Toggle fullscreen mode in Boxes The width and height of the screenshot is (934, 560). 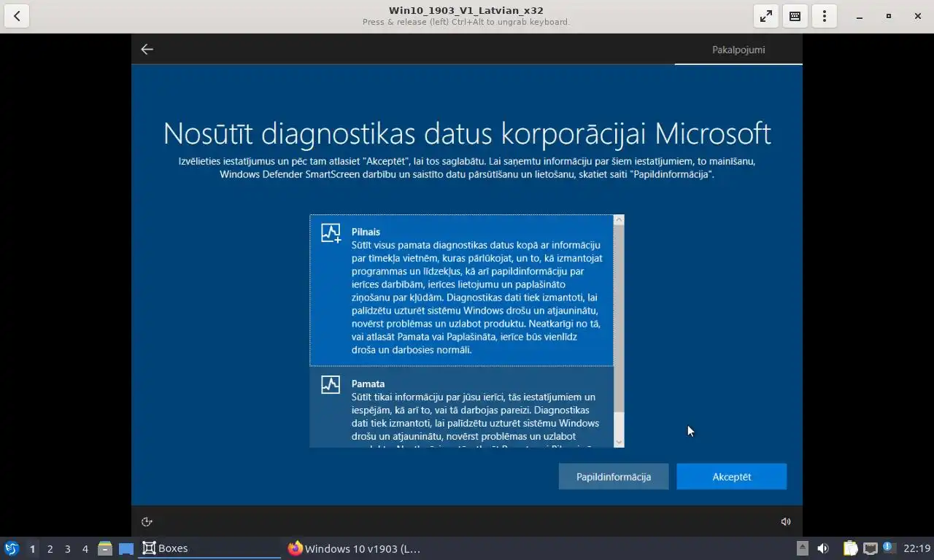766,16
